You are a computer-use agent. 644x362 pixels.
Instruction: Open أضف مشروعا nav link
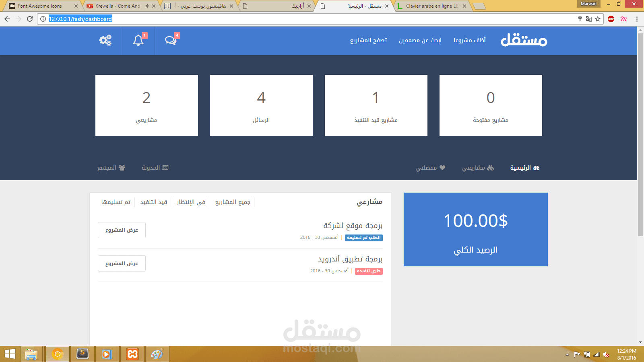tap(470, 40)
